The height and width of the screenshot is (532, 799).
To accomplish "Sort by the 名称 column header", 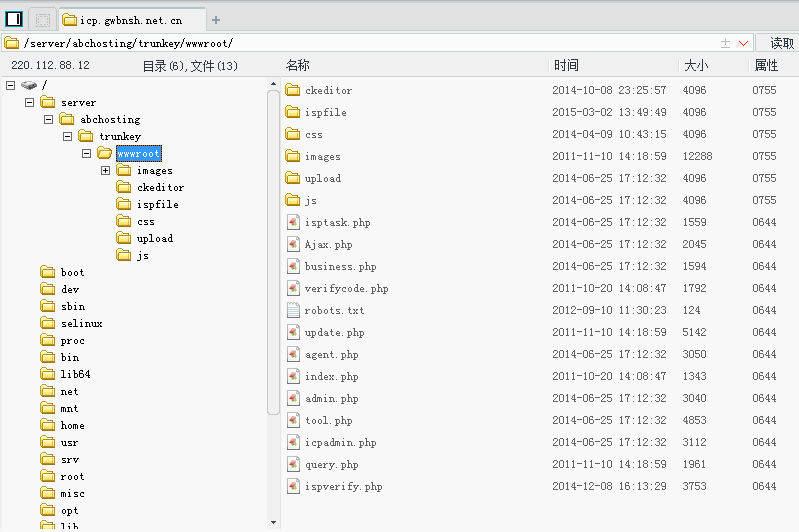I will pos(298,65).
